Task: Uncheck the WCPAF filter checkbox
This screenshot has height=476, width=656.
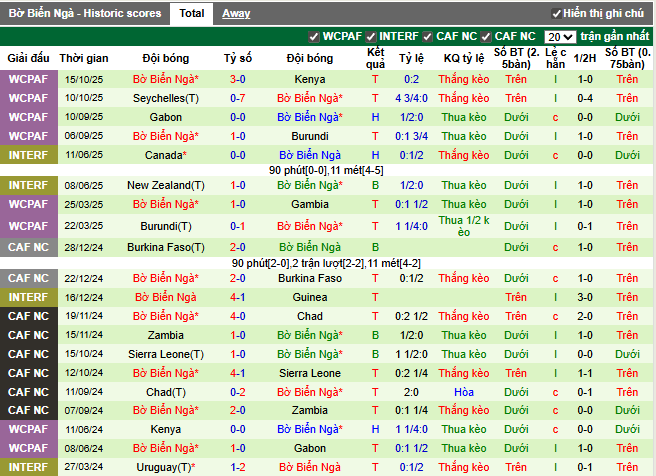Action: tap(314, 37)
